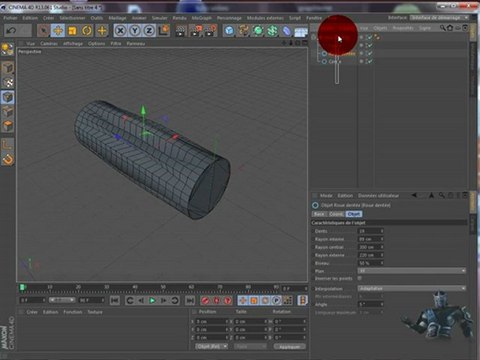Switch to the Objet tab
480x360 pixels.
click(354, 214)
